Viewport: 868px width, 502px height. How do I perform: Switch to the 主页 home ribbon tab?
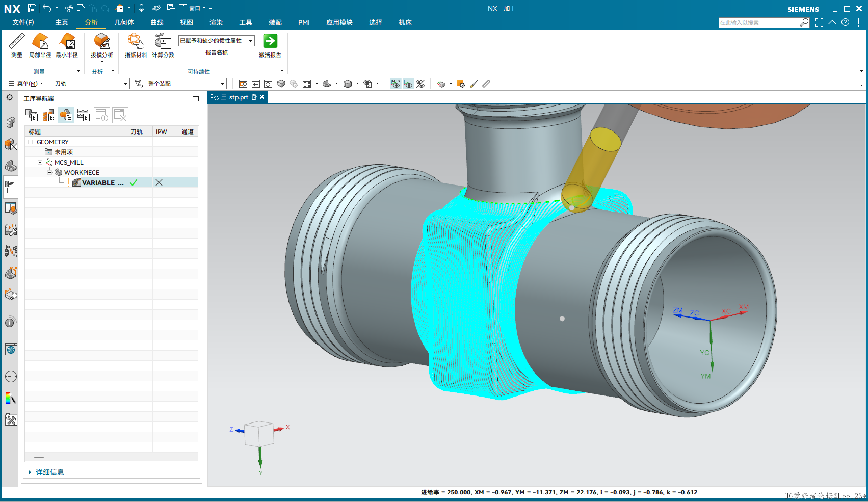tap(62, 22)
